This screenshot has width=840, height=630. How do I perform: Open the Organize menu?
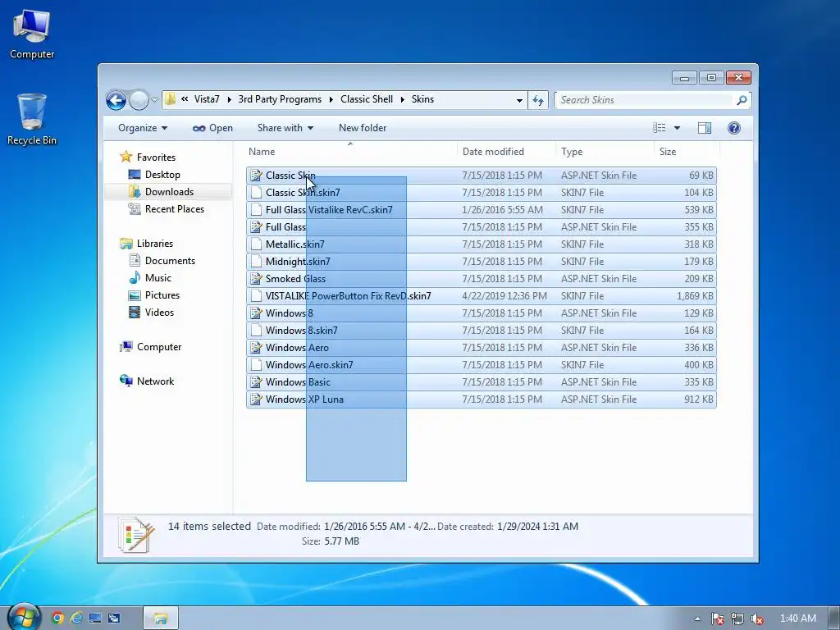[143, 128]
